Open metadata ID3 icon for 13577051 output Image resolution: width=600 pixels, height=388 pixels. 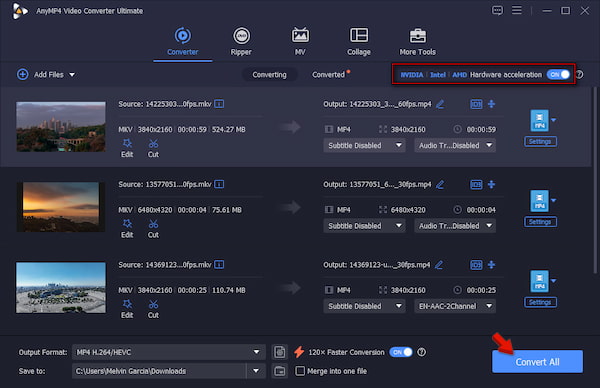coord(476,184)
